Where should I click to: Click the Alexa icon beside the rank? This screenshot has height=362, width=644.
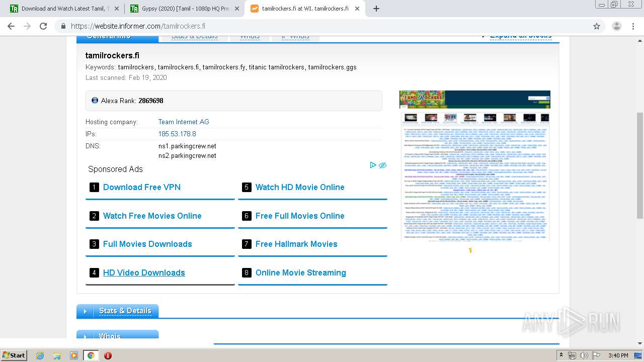(x=95, y=101)
